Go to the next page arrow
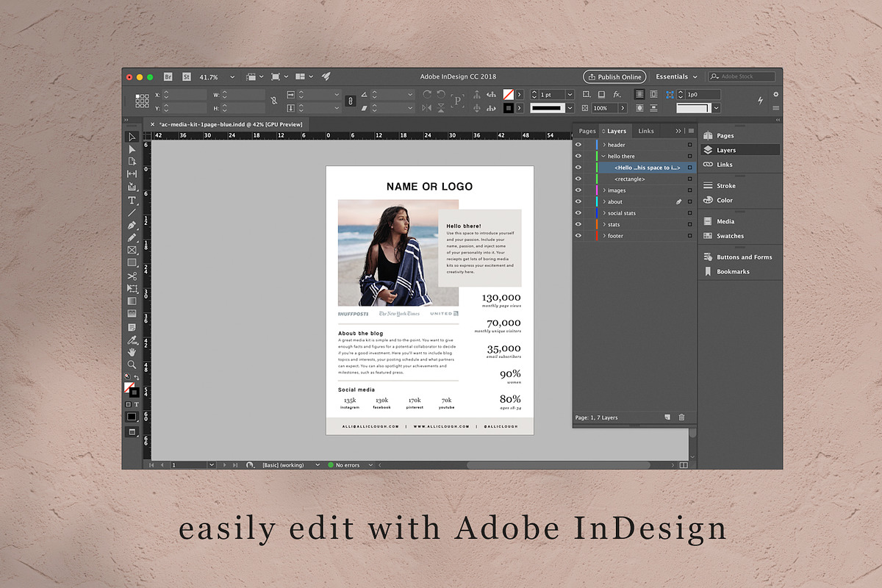 click(x=225, y=465)
